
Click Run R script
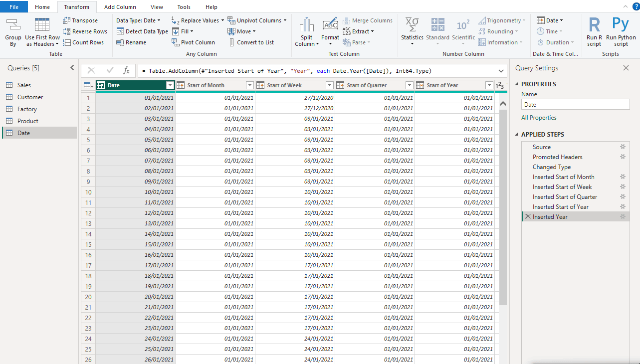(594, 32)
